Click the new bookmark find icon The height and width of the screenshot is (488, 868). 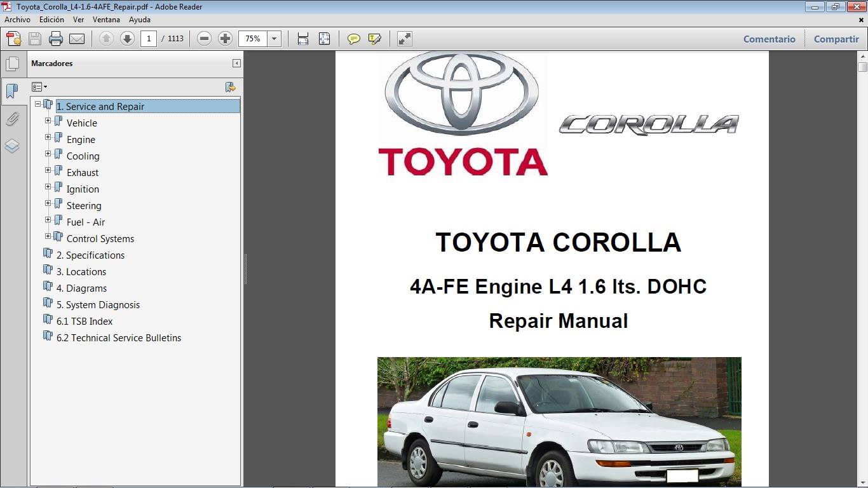coord(231,87)
